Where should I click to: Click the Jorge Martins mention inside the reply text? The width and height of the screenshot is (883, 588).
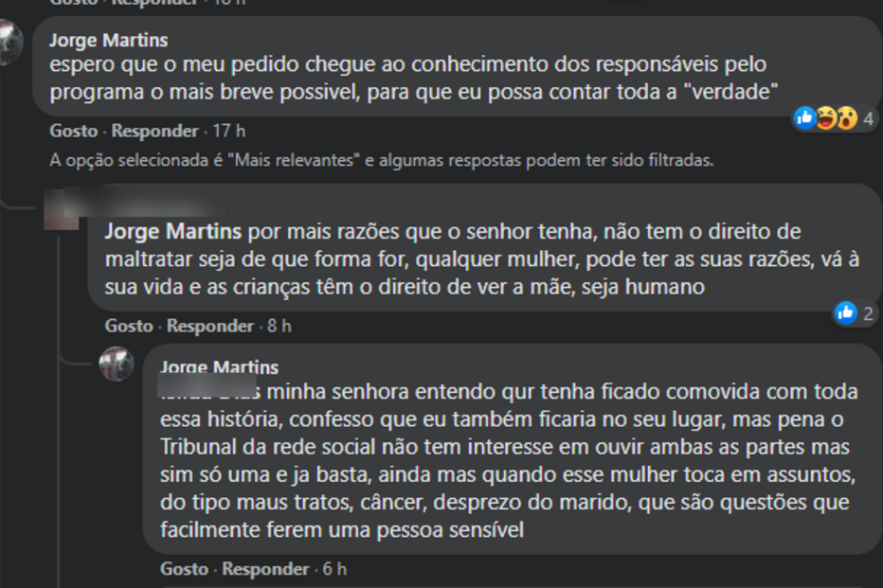coord(174,230)
